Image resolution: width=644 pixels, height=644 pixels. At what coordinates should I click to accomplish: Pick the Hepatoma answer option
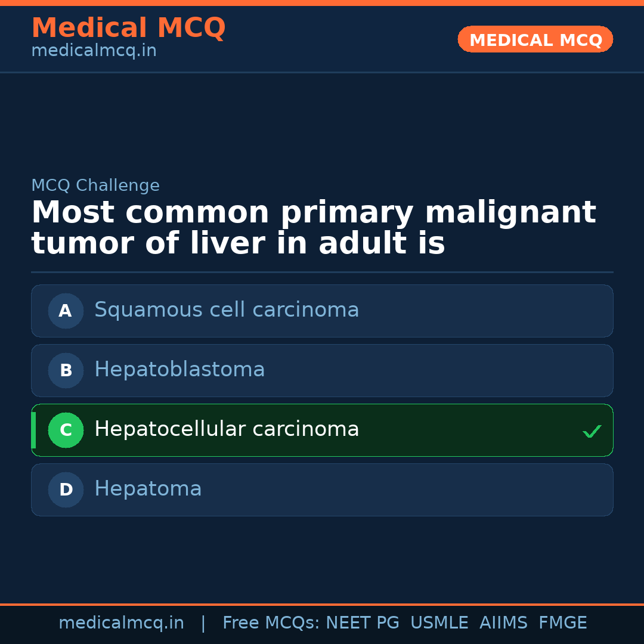148,489
